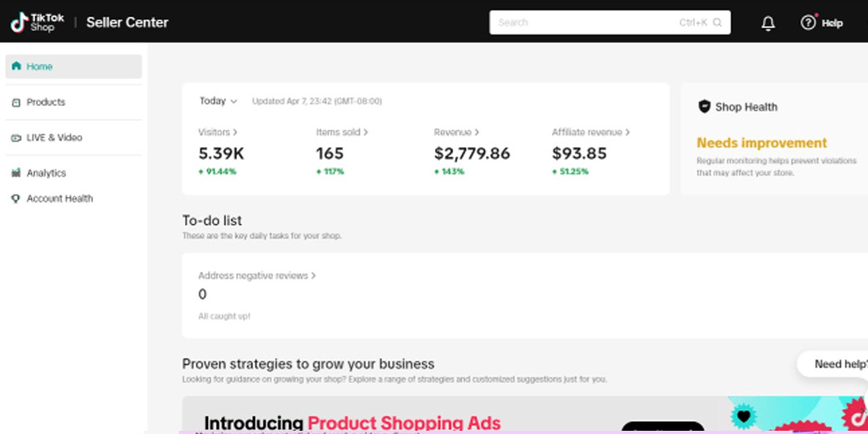Click the Products icon in sidebar
This screenshot has width=868, height=434.
[16, 103]
